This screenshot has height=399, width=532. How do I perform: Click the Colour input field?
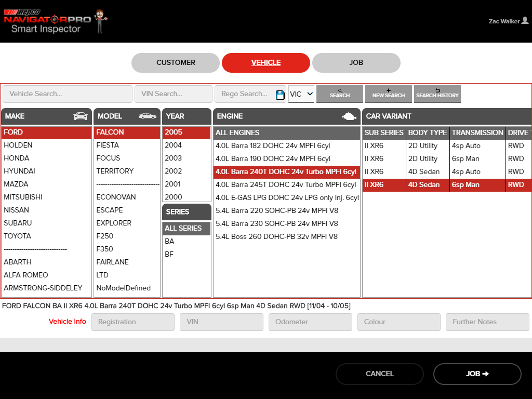pos(399,322)
